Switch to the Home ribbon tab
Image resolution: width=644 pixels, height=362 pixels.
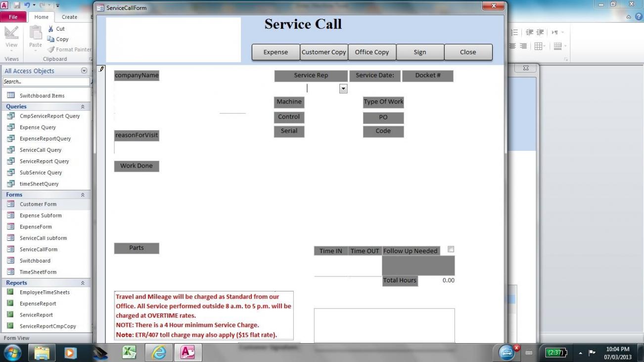[x=42, y=17]
